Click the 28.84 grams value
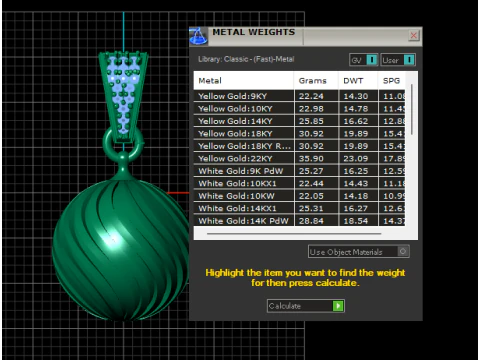This screenshot has height=360, width=480. (x=311, y=221)
